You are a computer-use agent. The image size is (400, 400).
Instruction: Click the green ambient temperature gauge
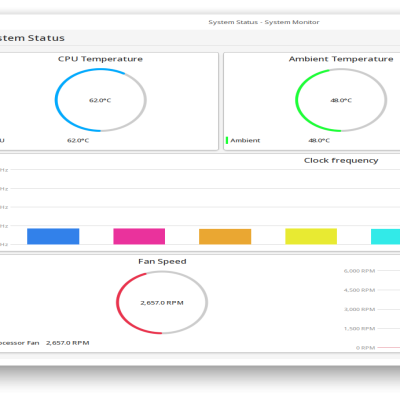click(341, 100)
